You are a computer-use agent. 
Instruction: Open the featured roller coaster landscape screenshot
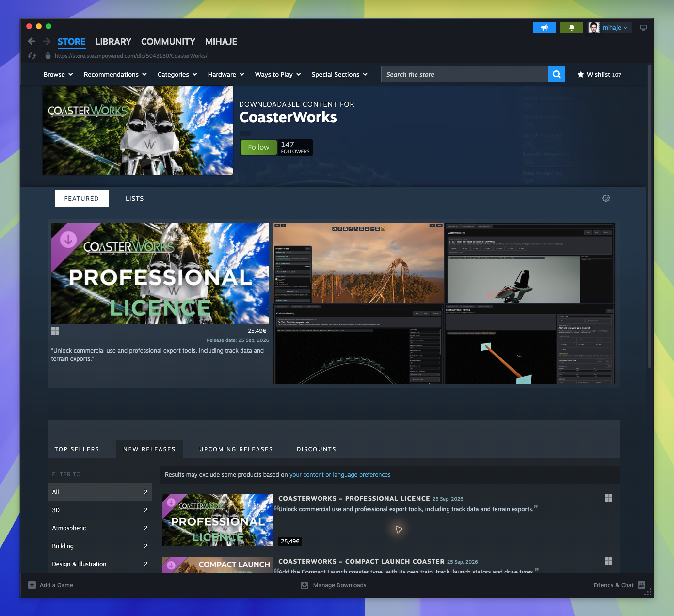coord(359,263)
